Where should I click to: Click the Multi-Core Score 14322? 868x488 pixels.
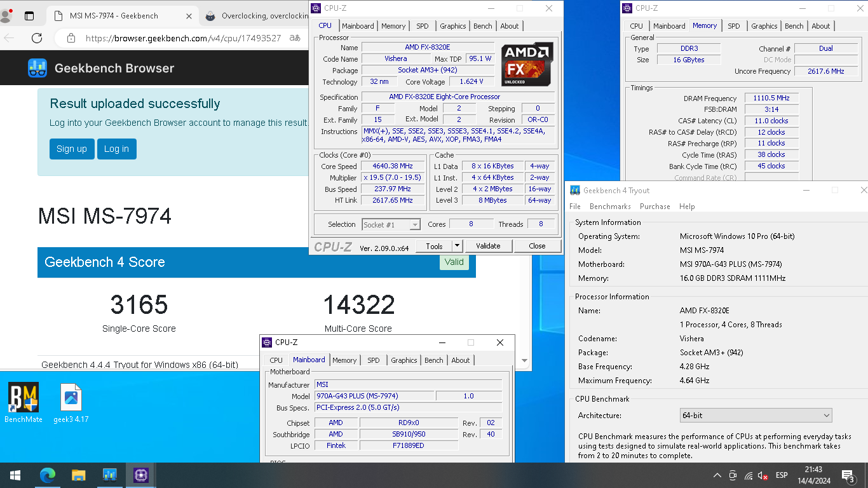pos(359,305)
